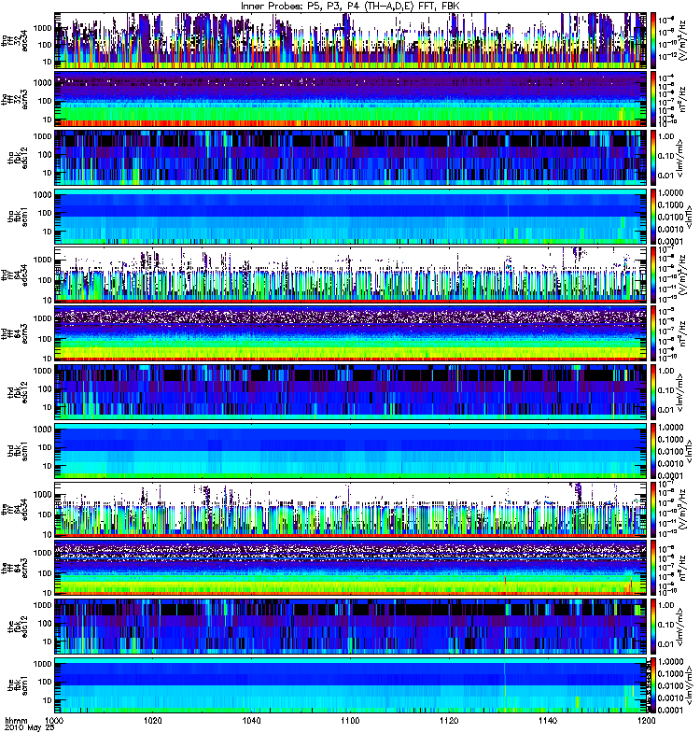Select the thd fff 64 scm3 spectrogram panel

point(351,333)
